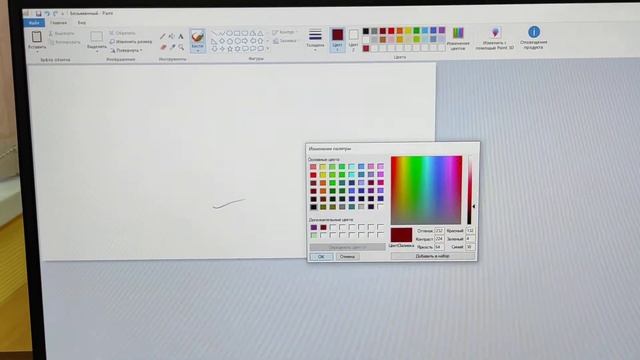
Task: Pick the purple custom color in the dialog
Action: [x=313, y=227]
